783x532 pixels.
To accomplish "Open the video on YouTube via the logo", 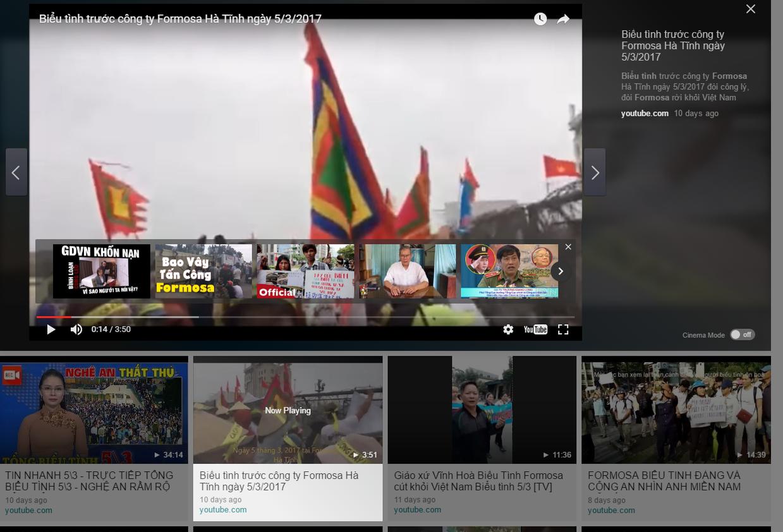I will tap(535, 329).
